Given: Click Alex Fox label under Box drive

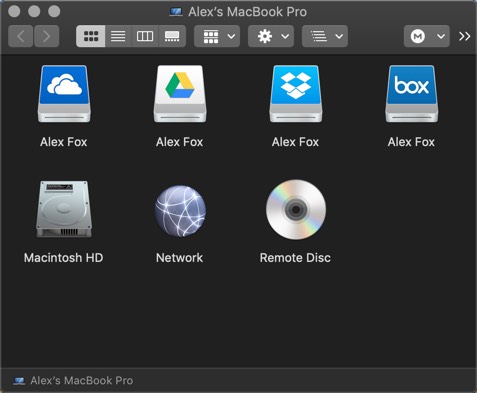Looking at the screenshot, I should [x=411, y=142].
